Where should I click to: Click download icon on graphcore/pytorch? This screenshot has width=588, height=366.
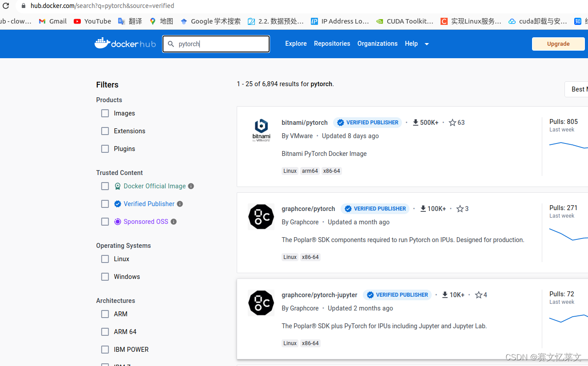pyautogui.click(x=423, y=209)
